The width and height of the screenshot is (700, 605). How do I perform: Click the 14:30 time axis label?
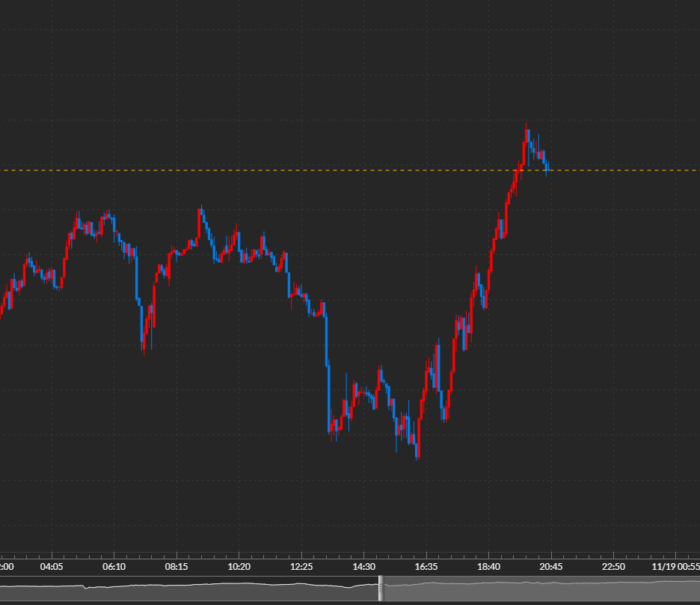coord(363,567)
